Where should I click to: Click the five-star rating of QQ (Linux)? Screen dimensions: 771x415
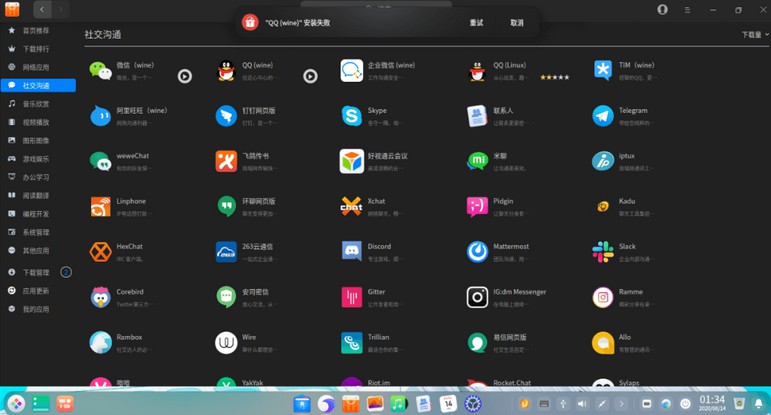[x=555, y=77]
